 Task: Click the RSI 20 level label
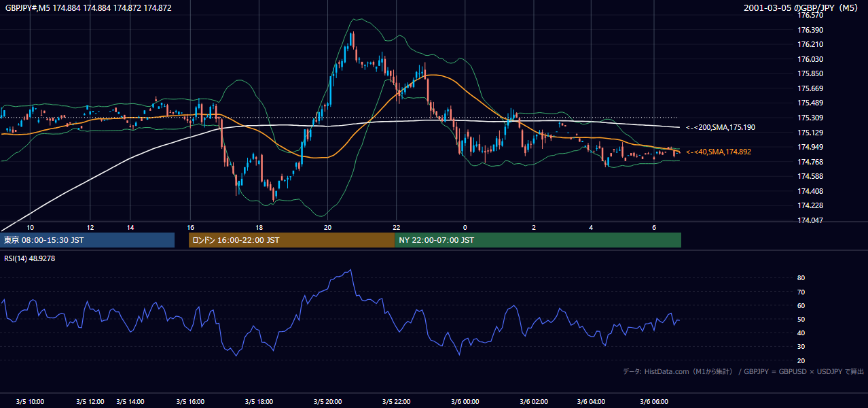pos(801,360)
